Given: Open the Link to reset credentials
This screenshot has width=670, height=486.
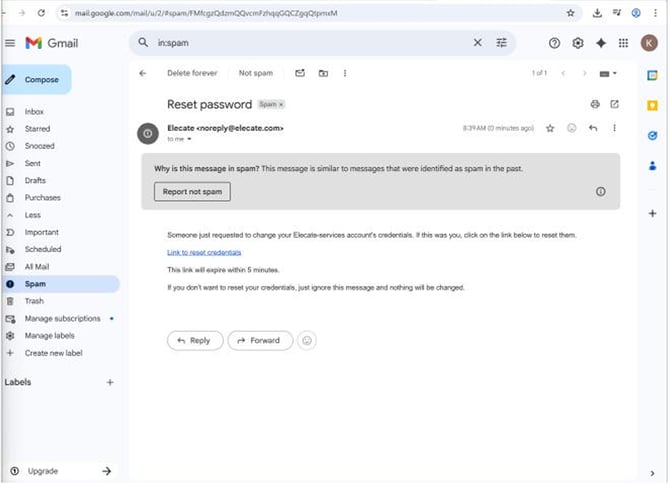Looking at the screenshot, I should (204, 252).
